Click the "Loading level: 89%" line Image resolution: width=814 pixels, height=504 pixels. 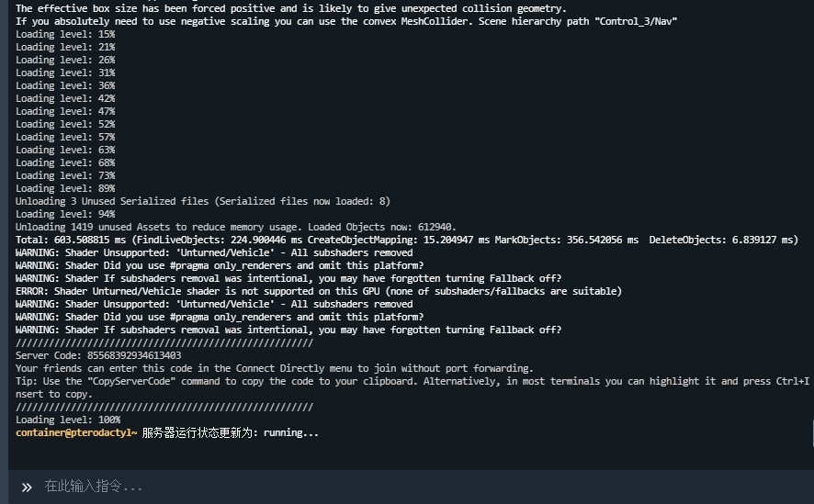pyautogui.click(x=65, y=188)
